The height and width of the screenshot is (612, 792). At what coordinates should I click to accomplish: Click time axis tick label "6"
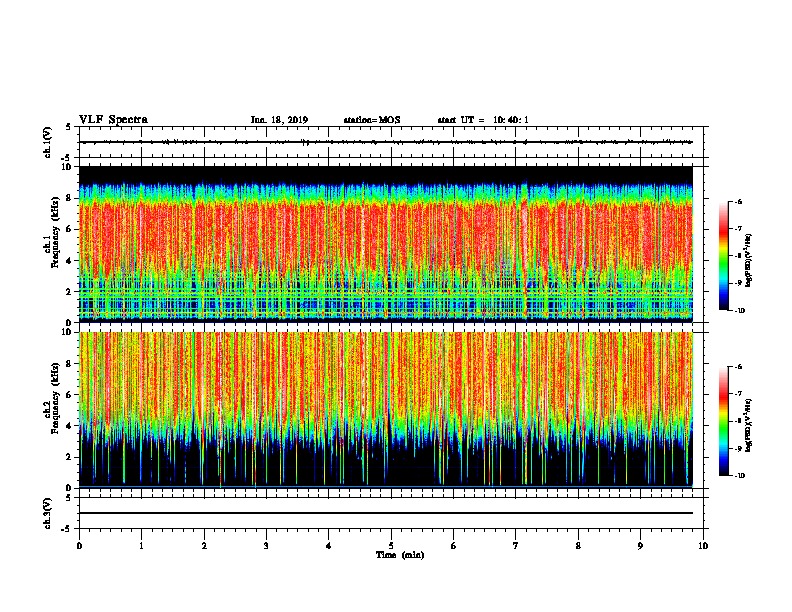[x=454, y=545]
